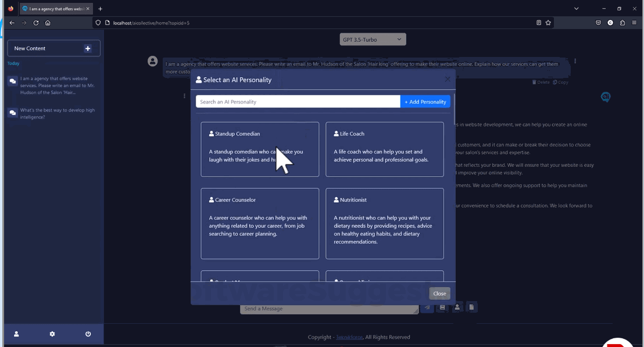Start a new chat with the New Content plus icon
Image resolution: width=644 pixels, height=347 pixels.
coord(88,48)
